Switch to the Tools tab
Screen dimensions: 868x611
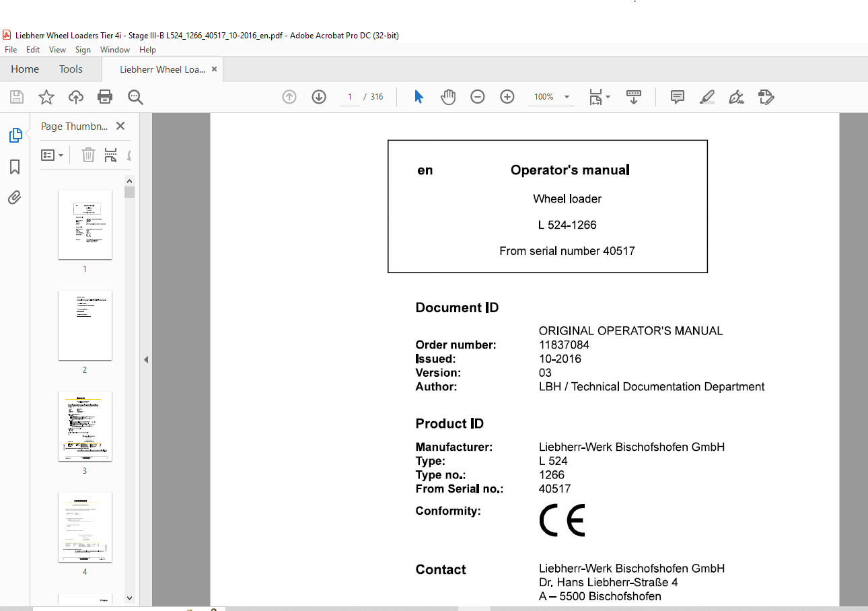pyautogui.click(x=71, y=69)
